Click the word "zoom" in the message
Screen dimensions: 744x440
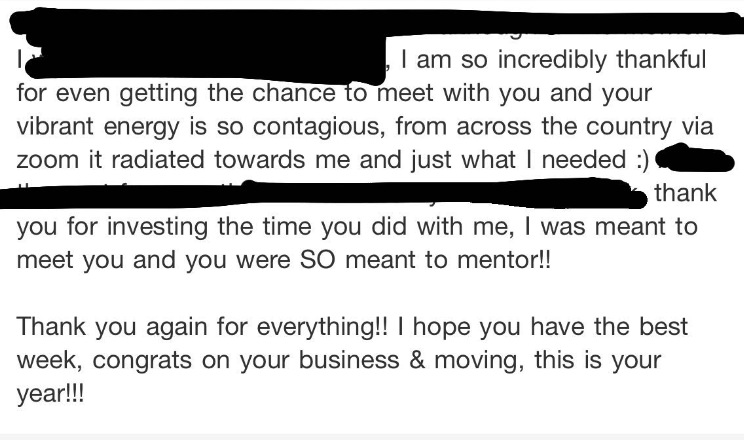pyautogui.click(x=47, y=161)
